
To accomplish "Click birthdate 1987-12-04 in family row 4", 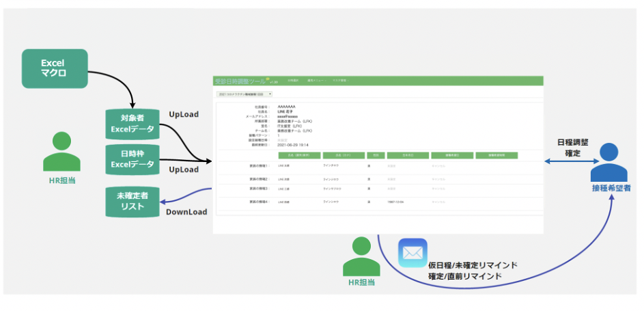I will click(x=397, y=202).
